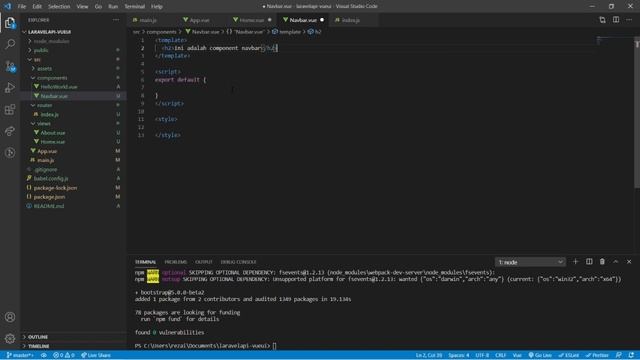Image resolution: width=640 pixels, height=360 pixels.
Task: Split the terminal panel
Action: (589, 262)
